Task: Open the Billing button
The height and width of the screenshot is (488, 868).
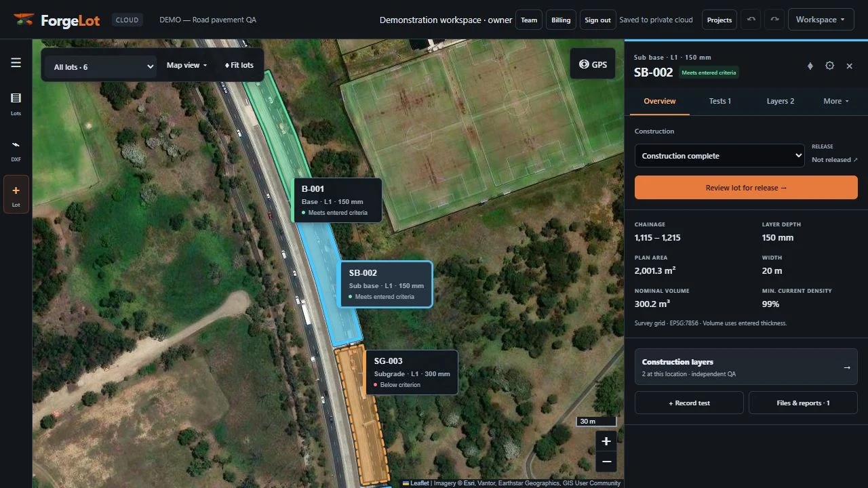Action: [x=561, y=20]
